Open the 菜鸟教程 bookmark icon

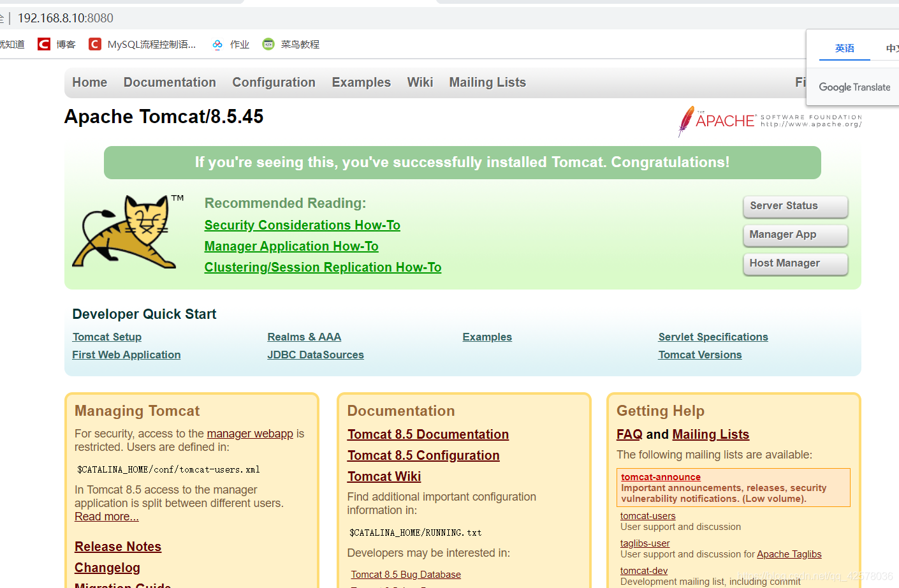pos(268,44)
